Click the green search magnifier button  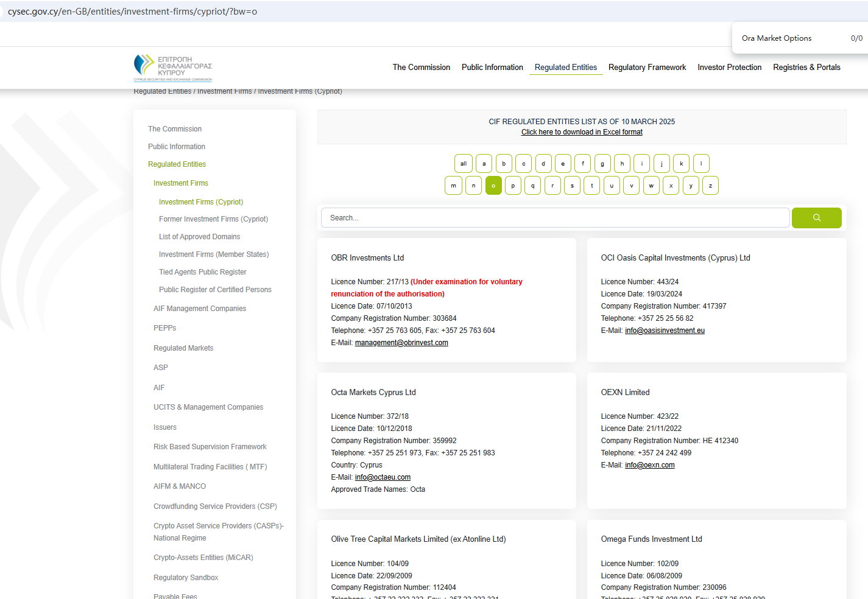(816, 218)
